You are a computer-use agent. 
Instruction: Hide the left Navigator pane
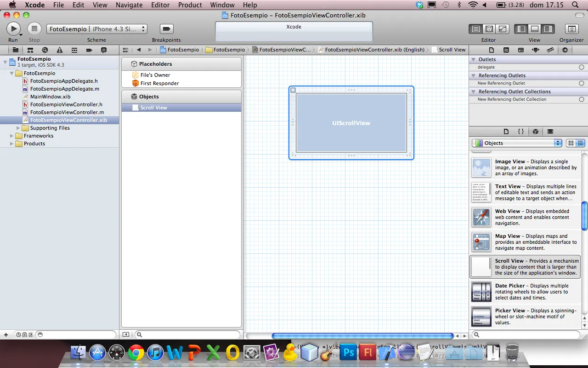[521, 29]
